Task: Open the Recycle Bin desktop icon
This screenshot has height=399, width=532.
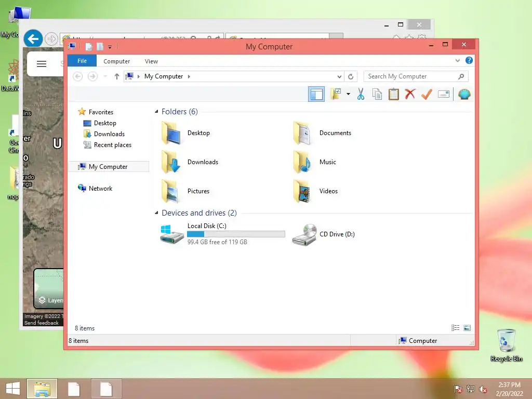Action: (506, 345)
